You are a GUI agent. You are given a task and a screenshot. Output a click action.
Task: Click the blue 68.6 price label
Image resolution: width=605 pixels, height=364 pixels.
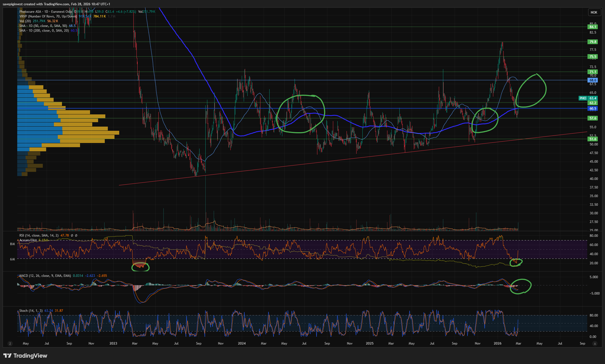pyautogui.click(x=592, y=80)
